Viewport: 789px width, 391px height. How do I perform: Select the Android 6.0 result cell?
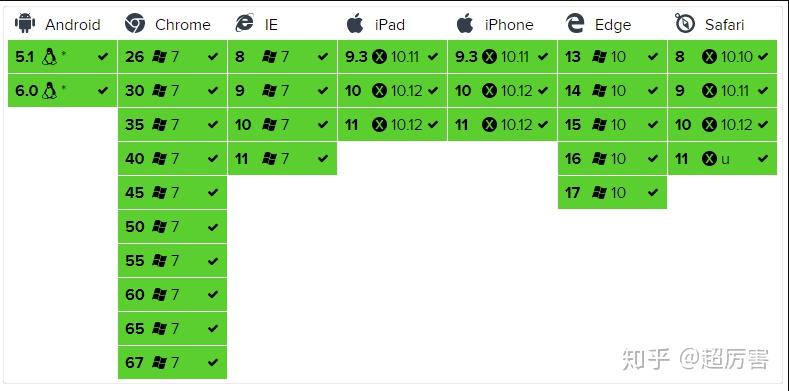point(62,91)
